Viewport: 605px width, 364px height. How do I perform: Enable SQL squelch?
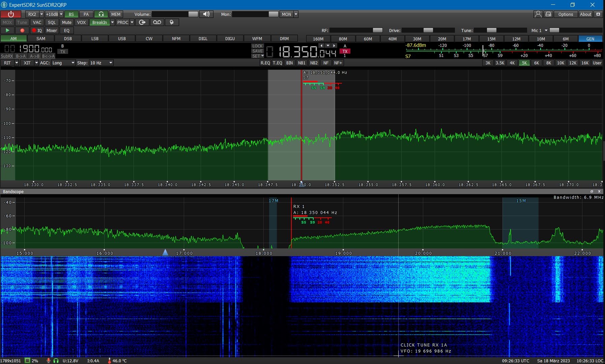pos(52,22)
